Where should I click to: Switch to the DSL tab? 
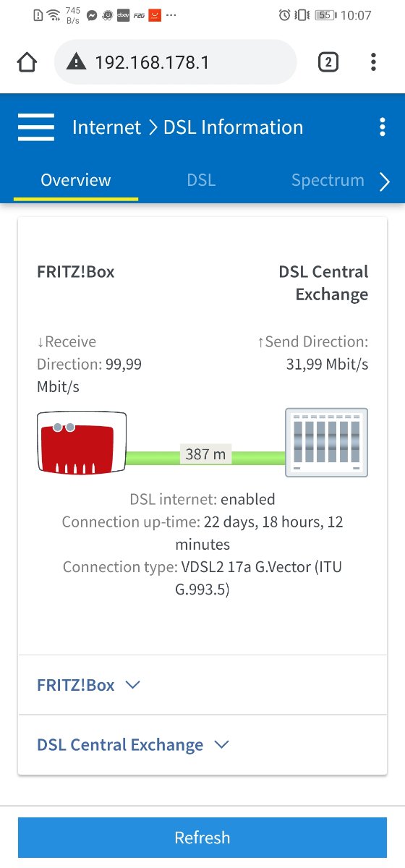tap(201, 180)
